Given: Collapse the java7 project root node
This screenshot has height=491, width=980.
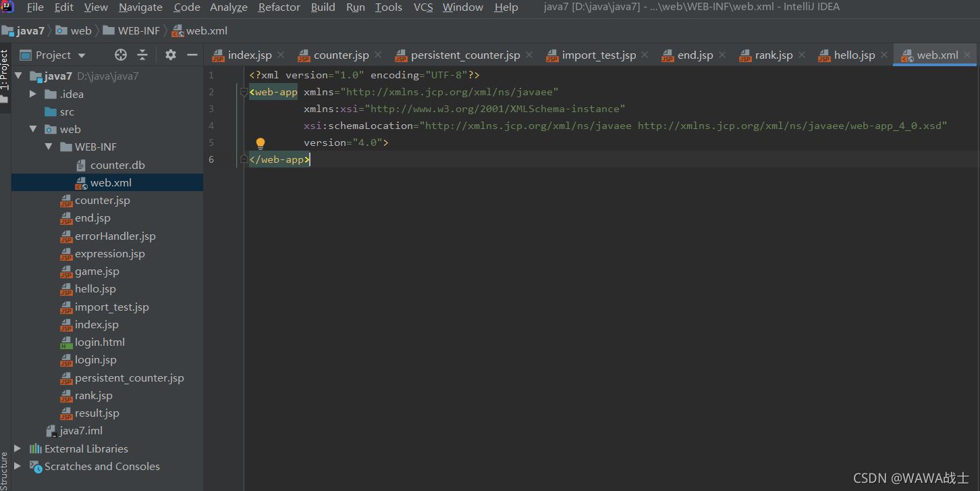Looking at the screenshot, I should 18,76.
